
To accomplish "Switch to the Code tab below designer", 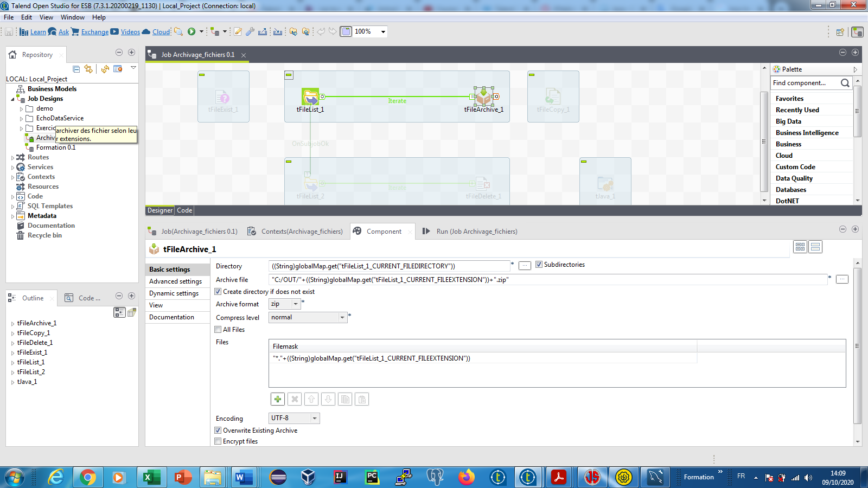I will (x=184, y=210).
